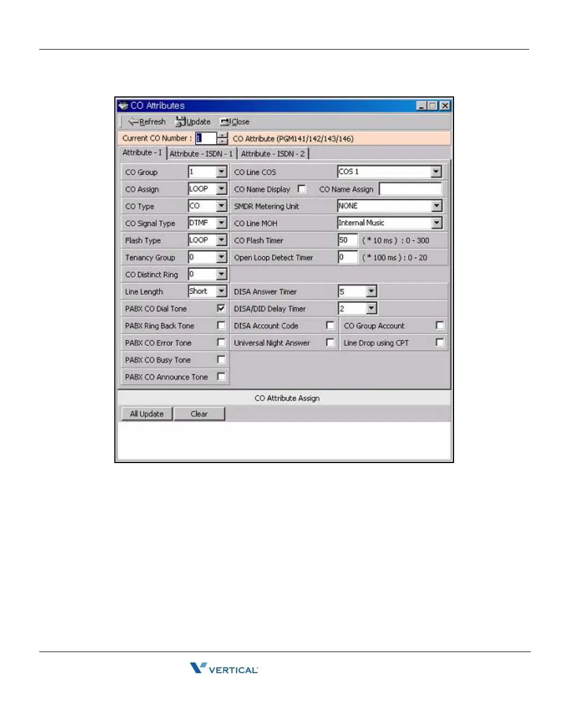The height and width of the screenshot is (706, 588).
Task: Click the 'CO Attribute Assign' header text
Action: 287,398
